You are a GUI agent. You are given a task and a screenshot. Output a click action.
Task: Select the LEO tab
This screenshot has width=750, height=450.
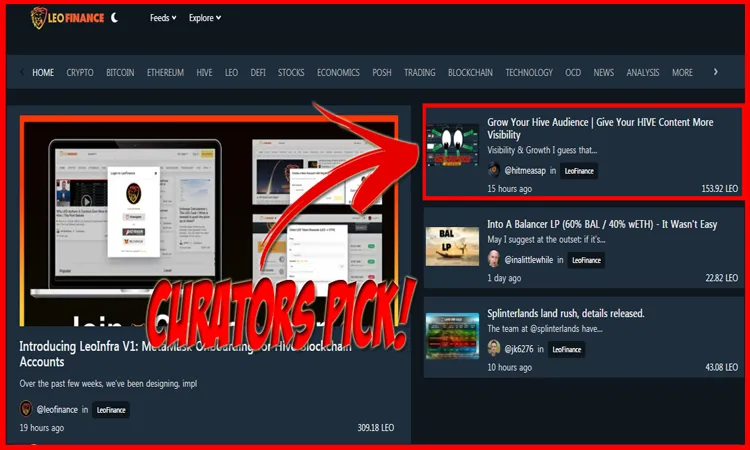(x=232, y=73)
